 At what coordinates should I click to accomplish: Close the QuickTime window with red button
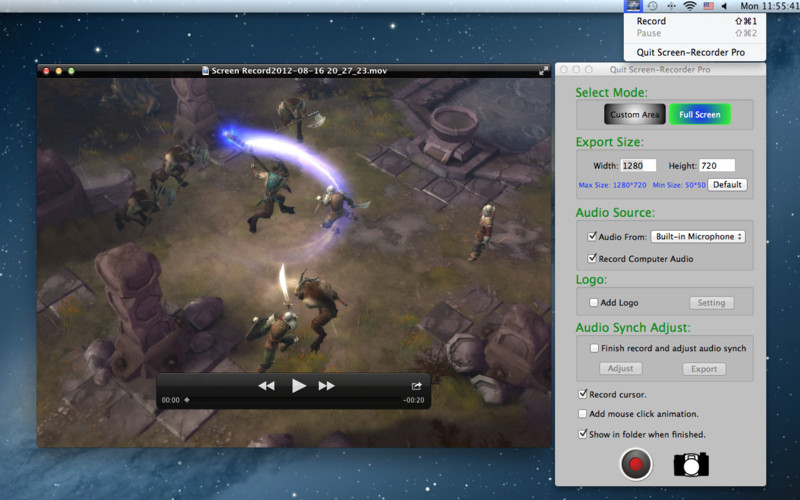pyautogui.click(x=46, y=71)
